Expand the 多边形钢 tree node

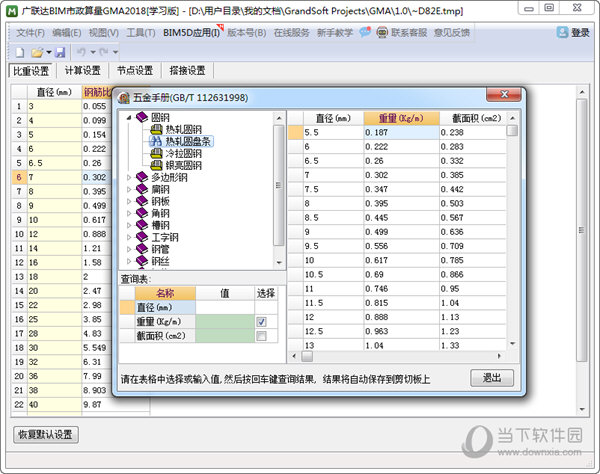(x=129, y=177)
